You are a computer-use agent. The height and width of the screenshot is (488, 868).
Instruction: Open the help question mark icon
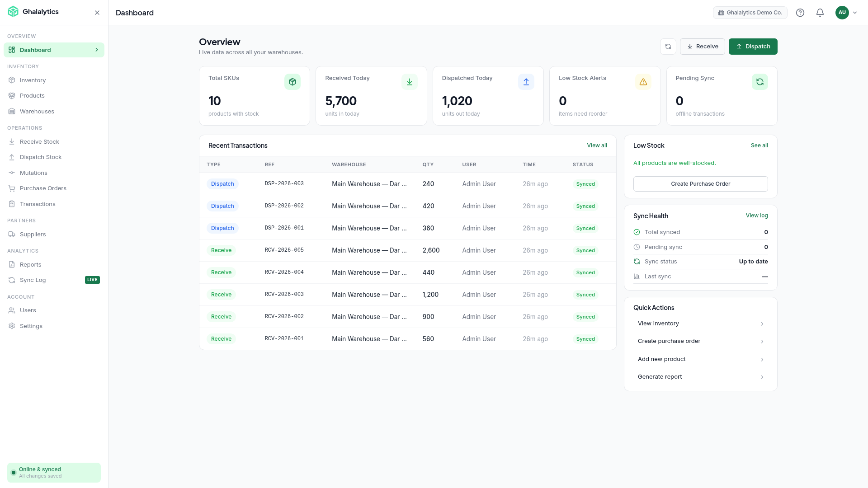800,13
